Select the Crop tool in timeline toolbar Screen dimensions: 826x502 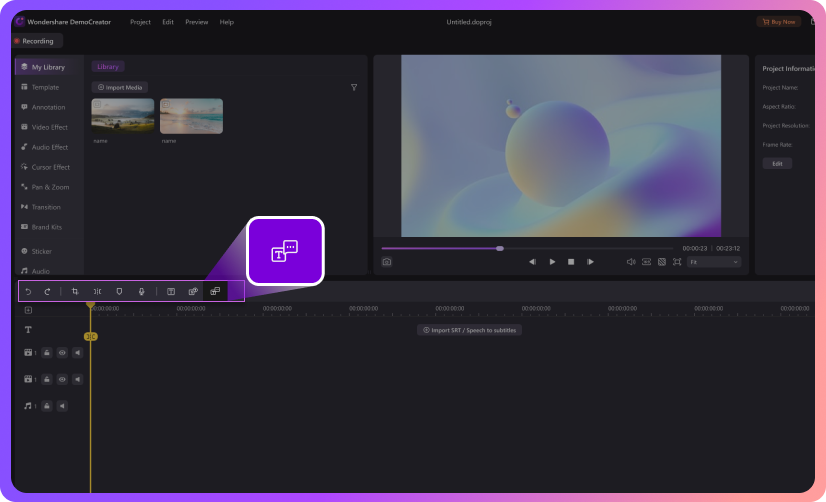[75, 291]
